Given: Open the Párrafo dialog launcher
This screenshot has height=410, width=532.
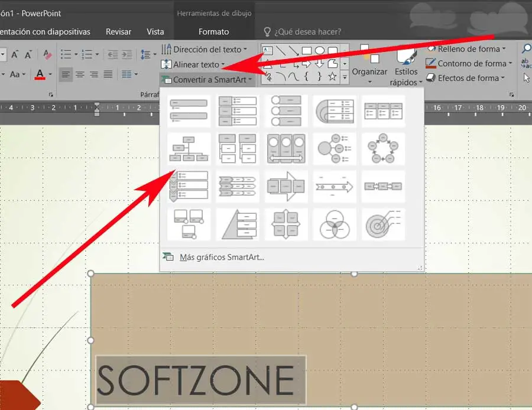Looking at the screenshot, I should (51, 95).
